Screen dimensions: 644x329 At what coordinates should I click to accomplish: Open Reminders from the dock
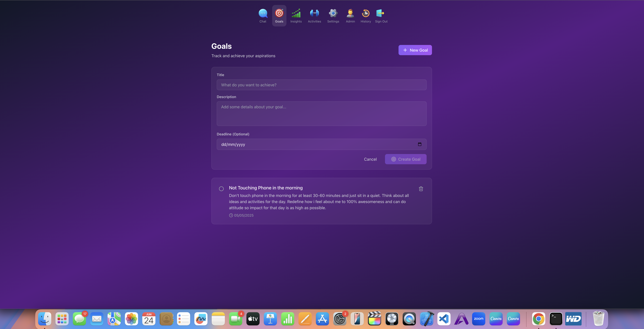(184, 319)
